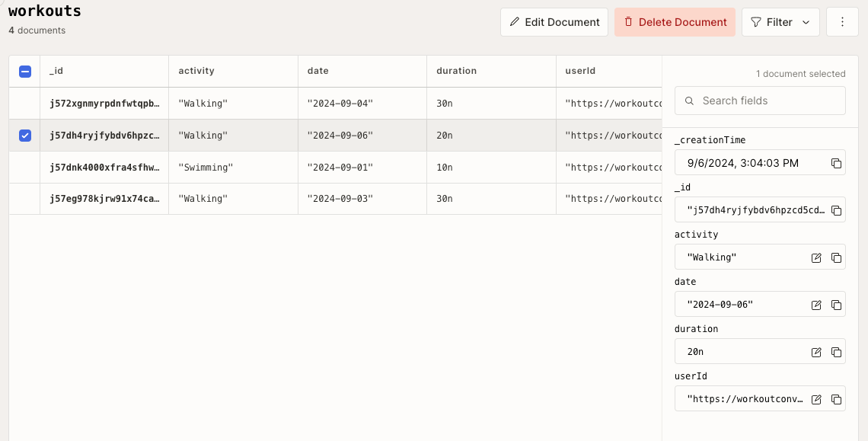Click the "Walking" cell in 2024-09-03 row
Viewport: 868px width, 441px height.
(233, 199)
